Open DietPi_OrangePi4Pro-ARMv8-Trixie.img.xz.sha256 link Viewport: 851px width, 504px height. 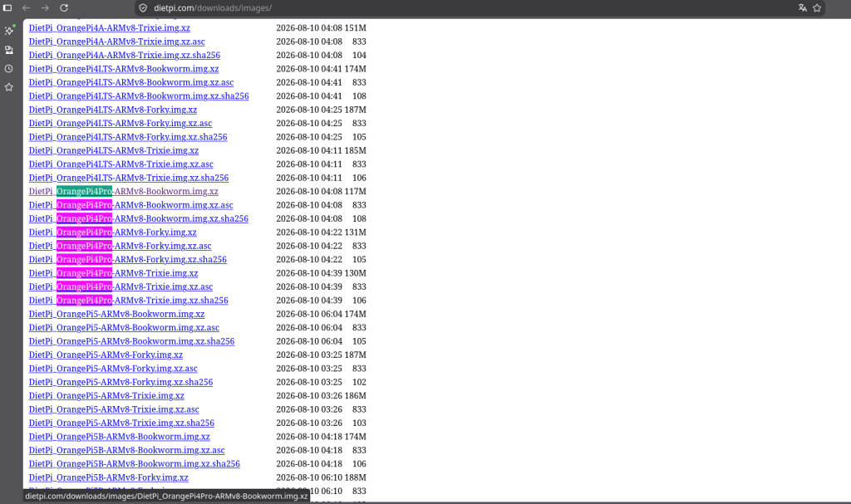[129, 300]
